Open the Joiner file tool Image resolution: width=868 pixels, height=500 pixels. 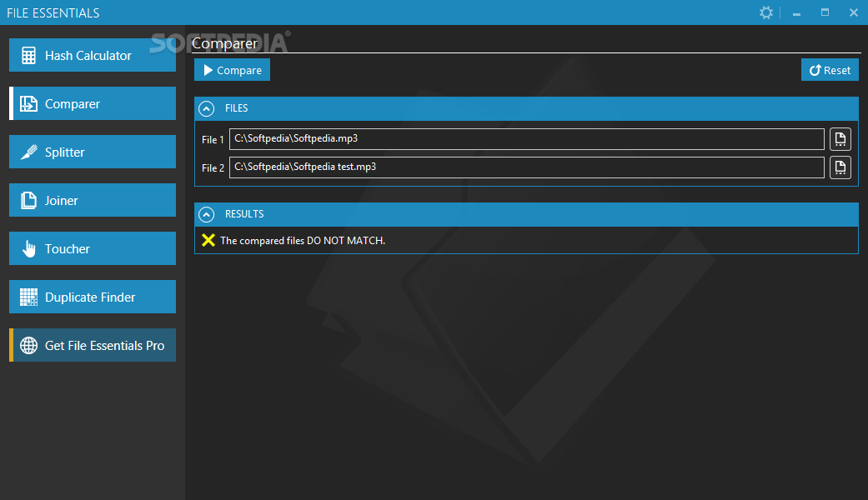93,200
